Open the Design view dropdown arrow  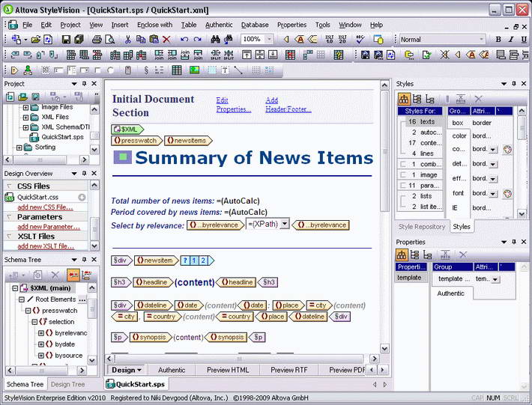139,370
